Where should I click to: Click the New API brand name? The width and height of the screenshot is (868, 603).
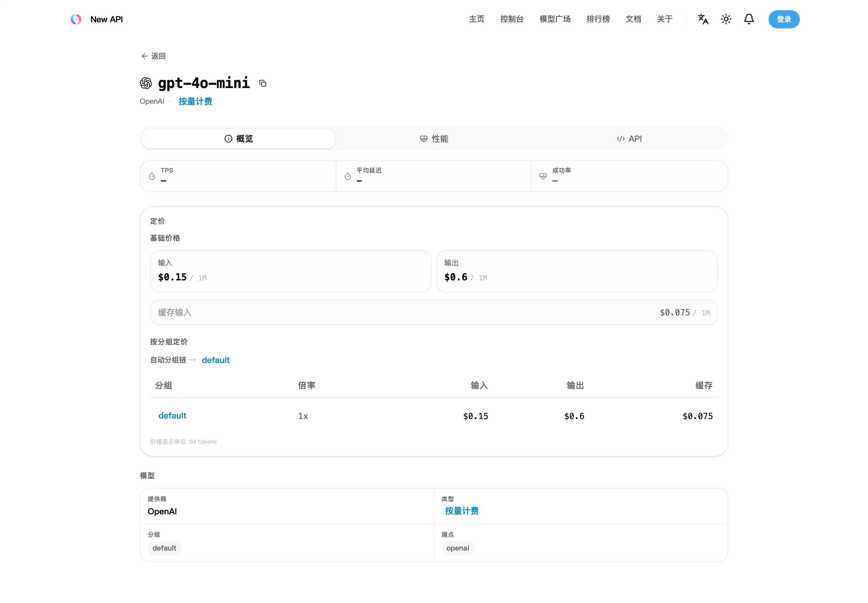tap(106, 19)
